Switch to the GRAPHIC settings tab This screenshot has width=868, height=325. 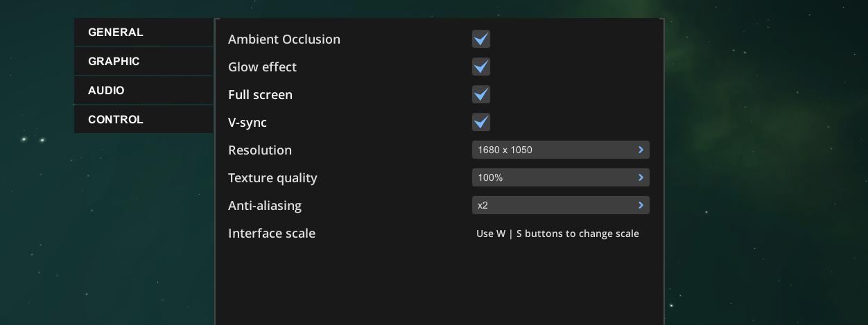114,62
